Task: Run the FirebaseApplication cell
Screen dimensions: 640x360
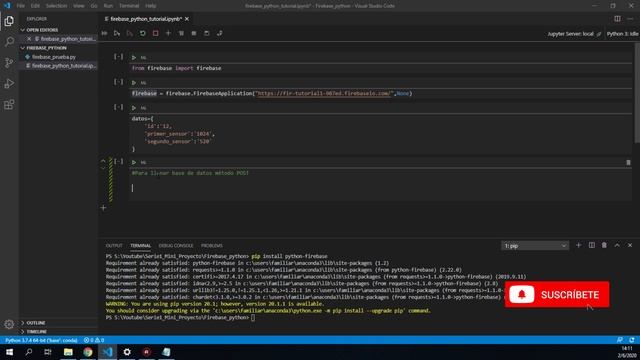Action: (x=133, y=83)
